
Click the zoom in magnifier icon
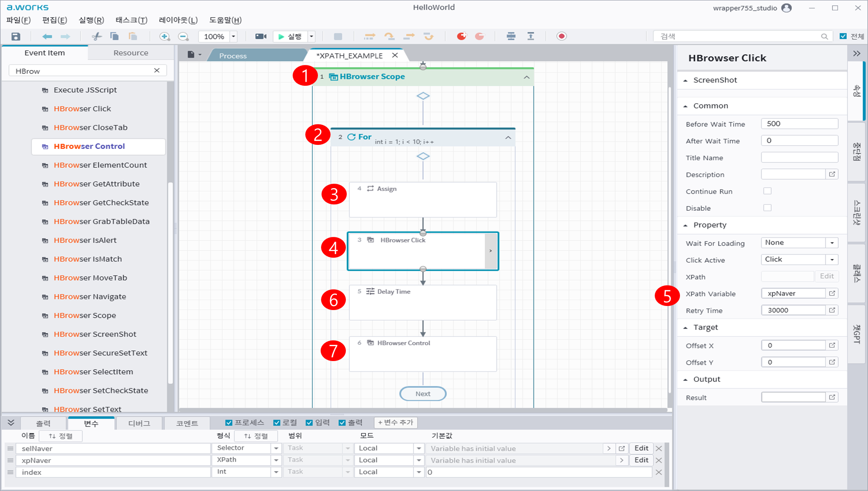point(165,37)
